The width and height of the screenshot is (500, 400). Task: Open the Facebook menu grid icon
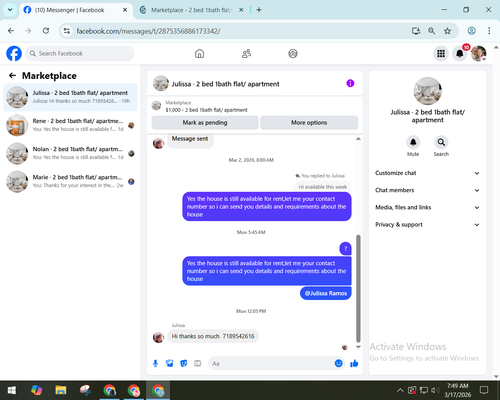[441, 53]
